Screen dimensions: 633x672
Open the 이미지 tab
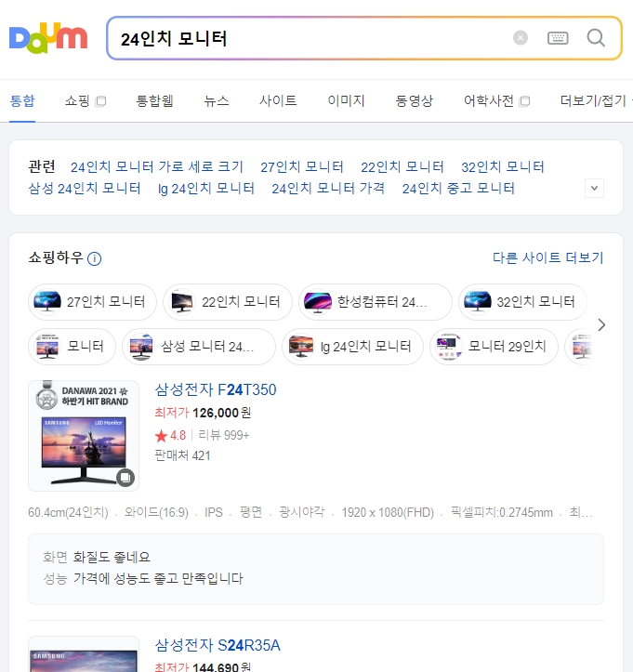[347, 100]
